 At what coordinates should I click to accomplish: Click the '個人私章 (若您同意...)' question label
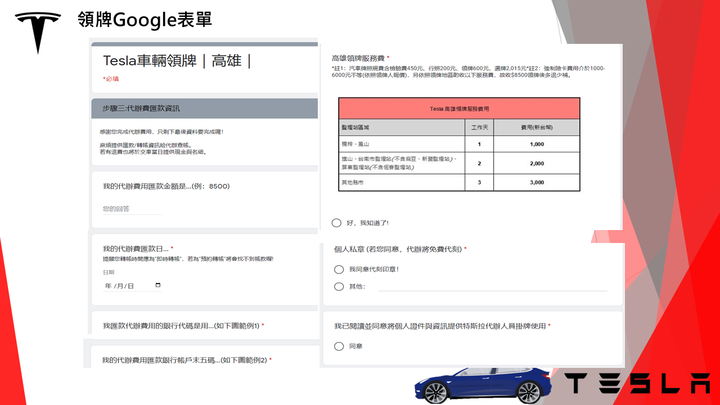pos(398,249)
